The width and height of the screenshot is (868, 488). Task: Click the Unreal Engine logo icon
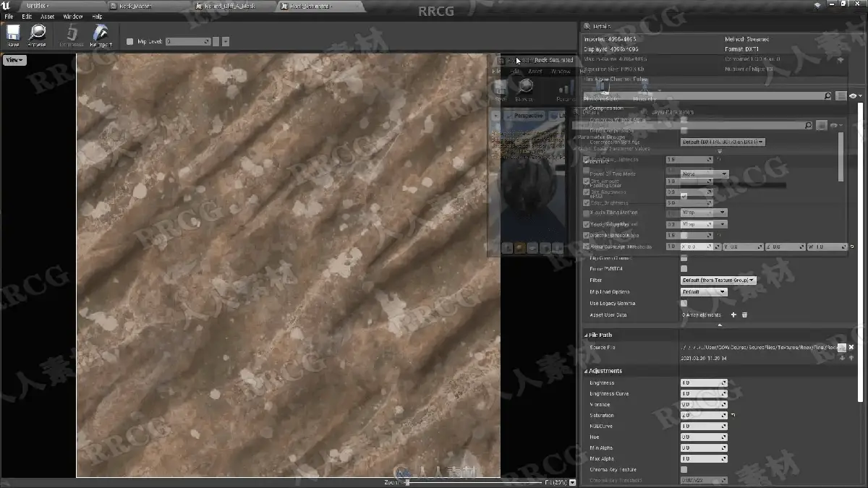[7, 6]
